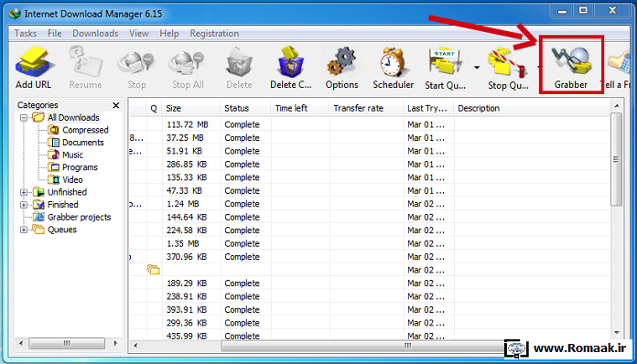Select the 370.96 KB download row
Screen dimensions: 637x364
click(x=369, y=257)
